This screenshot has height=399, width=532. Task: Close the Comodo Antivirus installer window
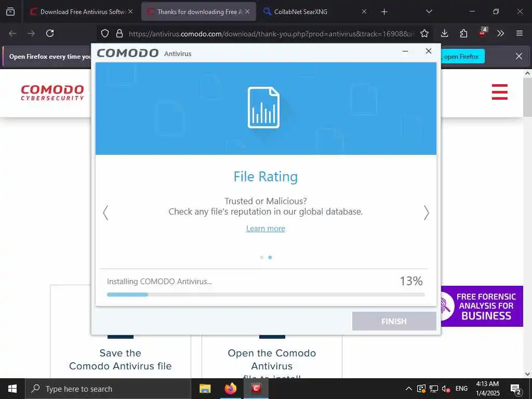pyautogui.click(x=429, y=51)
